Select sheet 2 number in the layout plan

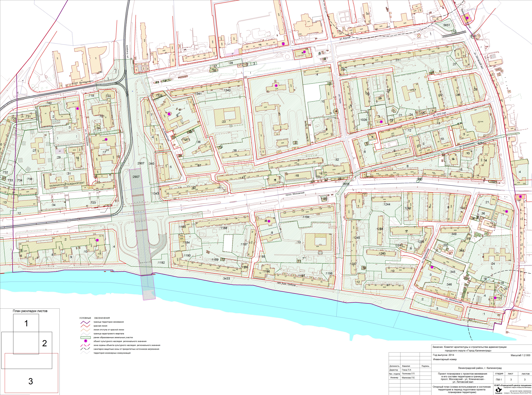point(44,343)
